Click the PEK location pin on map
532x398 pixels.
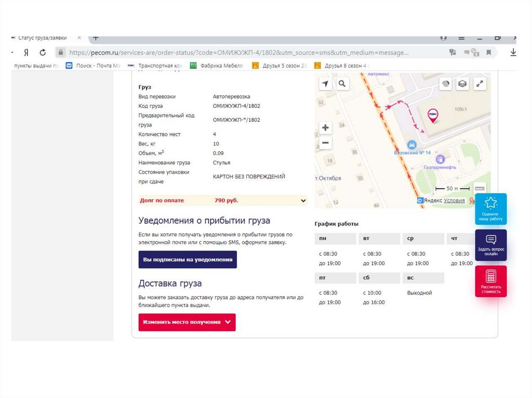pos(432,114)
